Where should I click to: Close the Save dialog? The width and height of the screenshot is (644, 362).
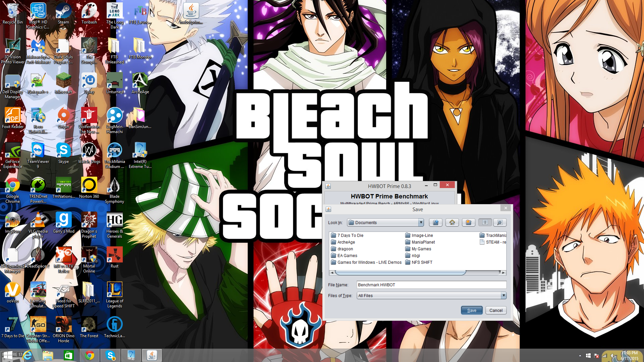point(506,208)
